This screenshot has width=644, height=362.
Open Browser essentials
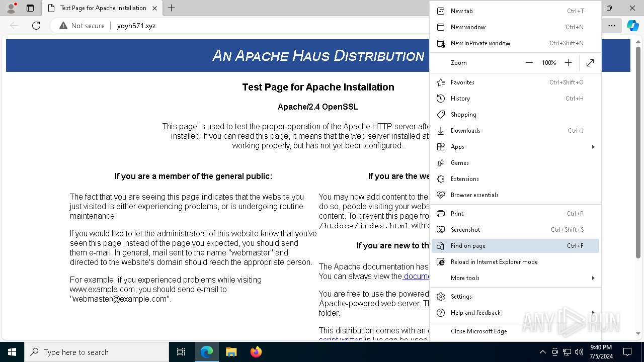click(515, 195)
